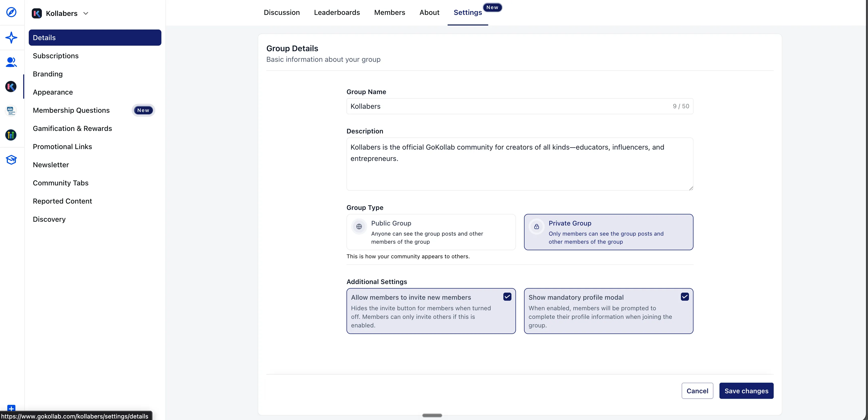Open the people/members icon in left rail
This screenshot has width=868, height=420.
[x=11, y=62]
